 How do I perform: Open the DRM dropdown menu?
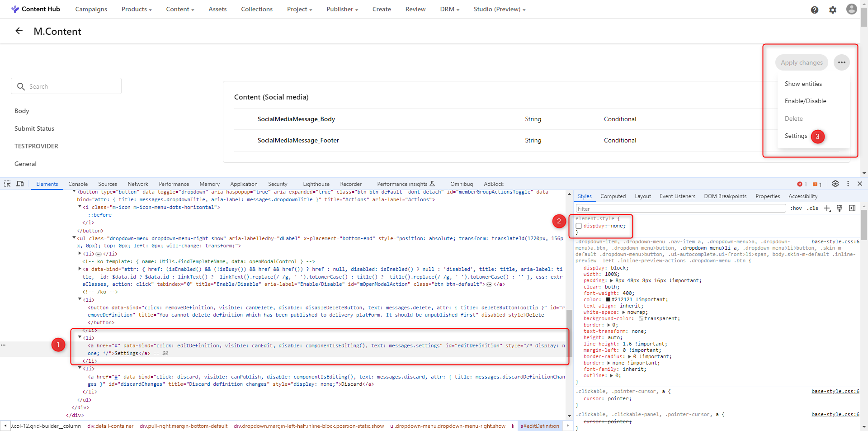[x=449, y=9]
